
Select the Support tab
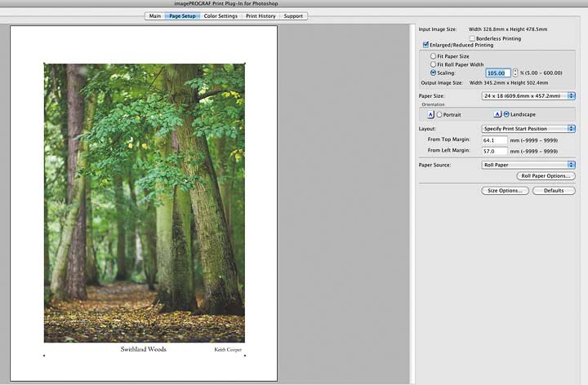coord(293,16)
